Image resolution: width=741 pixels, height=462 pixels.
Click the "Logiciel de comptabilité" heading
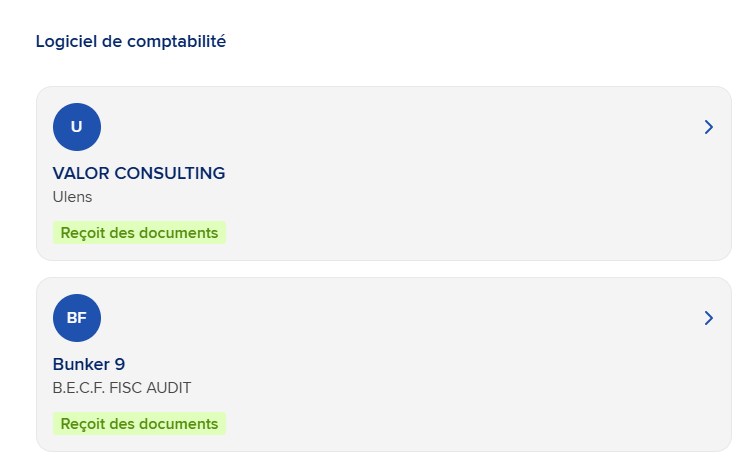tap(131, 42)
